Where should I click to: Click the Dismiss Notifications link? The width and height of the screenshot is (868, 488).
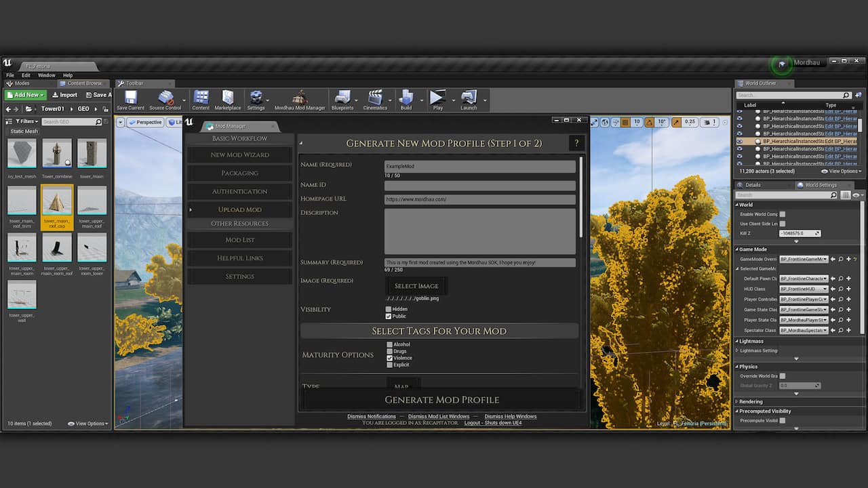pos(372,416)
